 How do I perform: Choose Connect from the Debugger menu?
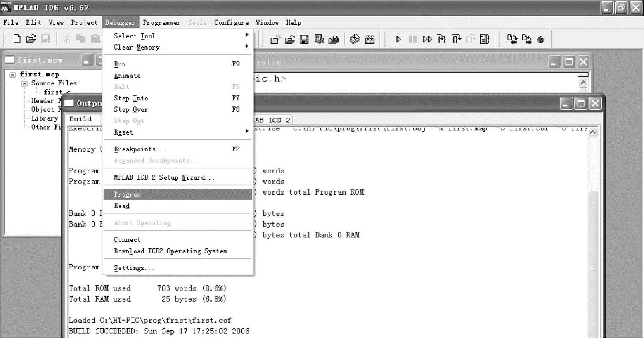(178, 239)
